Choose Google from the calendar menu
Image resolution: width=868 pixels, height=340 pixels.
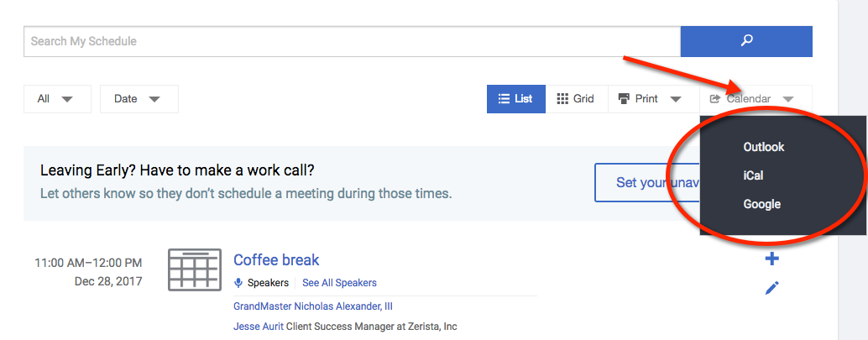761,204
